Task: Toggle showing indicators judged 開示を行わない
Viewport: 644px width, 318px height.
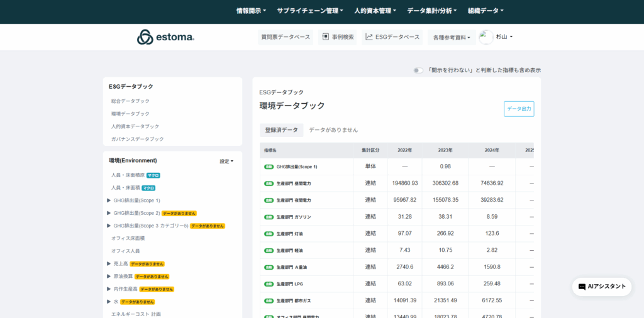Action: pos(418,70)
